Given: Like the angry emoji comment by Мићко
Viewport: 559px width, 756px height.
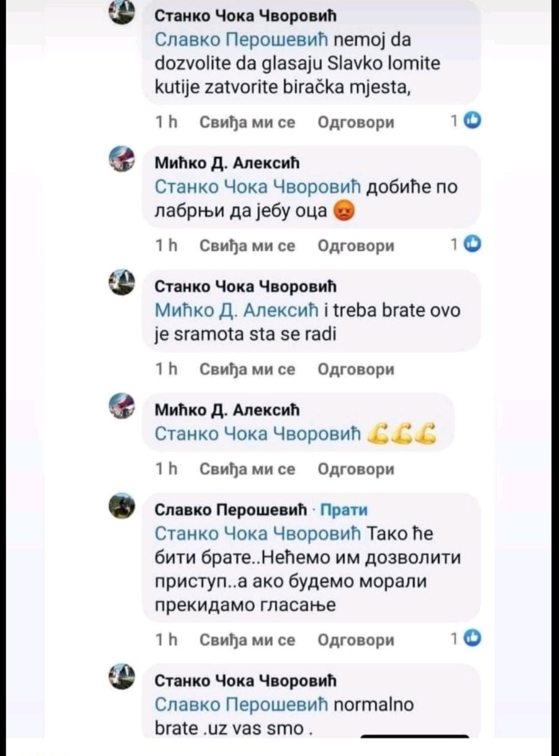Looking at the screenshot, I should [247, 246].
